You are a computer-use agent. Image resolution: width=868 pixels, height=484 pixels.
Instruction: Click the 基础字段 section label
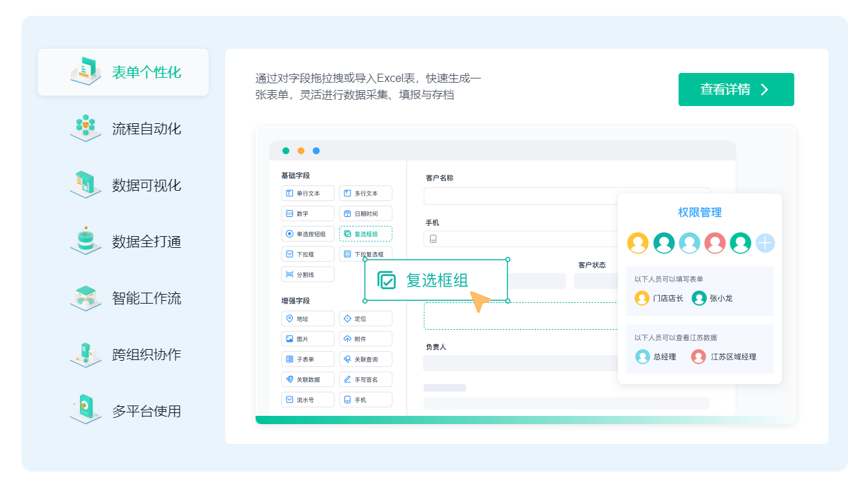(296, 176)
